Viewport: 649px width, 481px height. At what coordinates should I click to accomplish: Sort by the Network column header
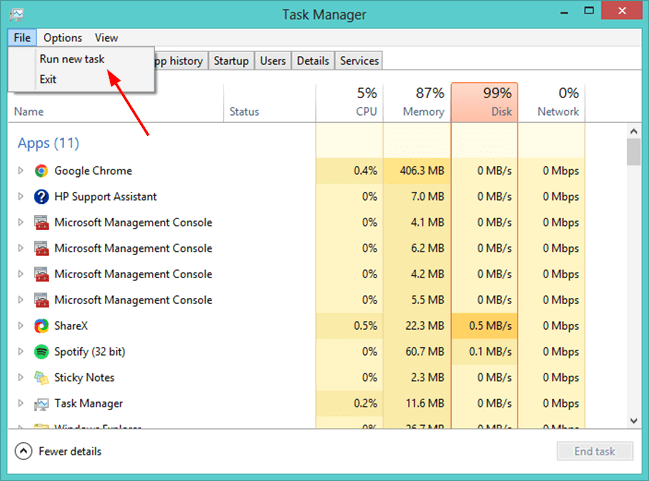[552, 103]
